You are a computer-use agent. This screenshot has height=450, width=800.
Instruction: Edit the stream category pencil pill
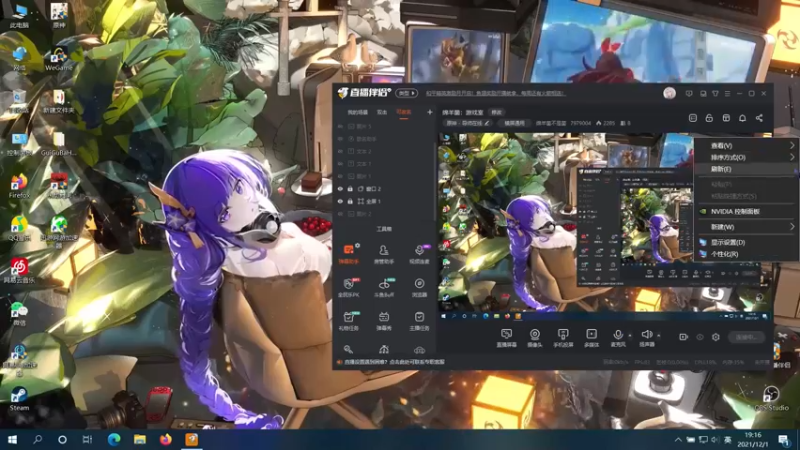tap(468, 123)
